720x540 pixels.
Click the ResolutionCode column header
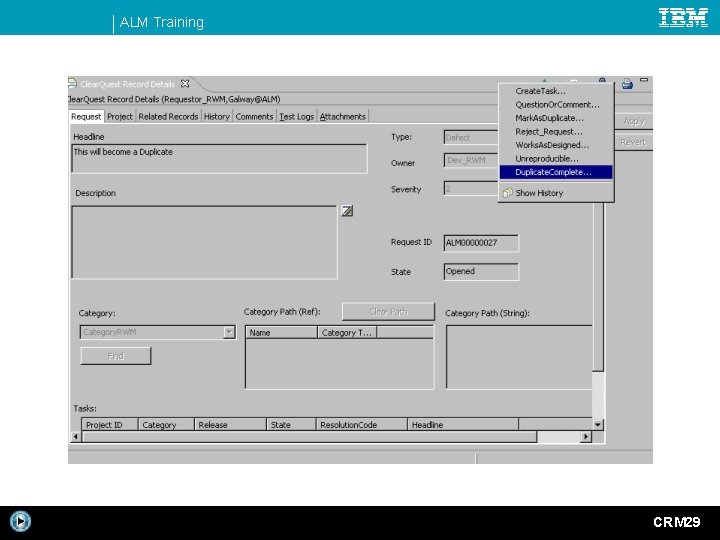click(362, 425)
